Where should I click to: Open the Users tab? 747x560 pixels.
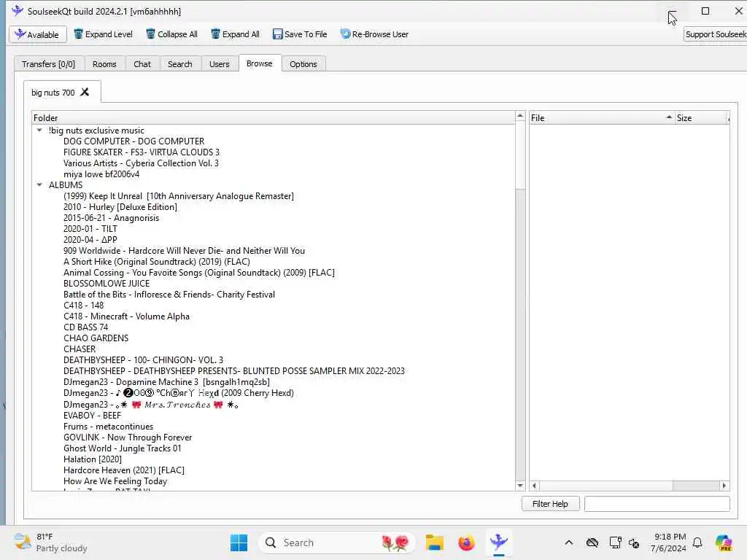pos(219,64)
